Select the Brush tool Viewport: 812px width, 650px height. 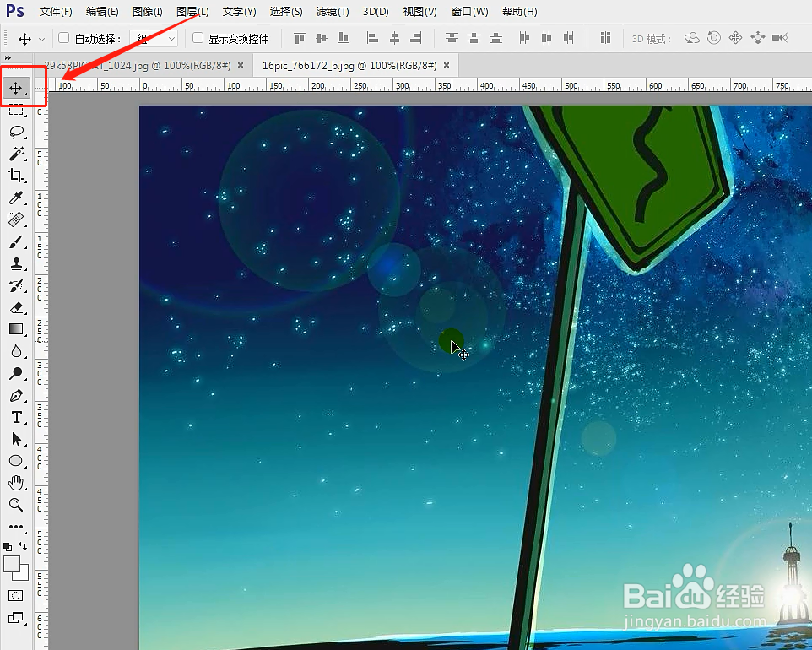pos(16,242)
